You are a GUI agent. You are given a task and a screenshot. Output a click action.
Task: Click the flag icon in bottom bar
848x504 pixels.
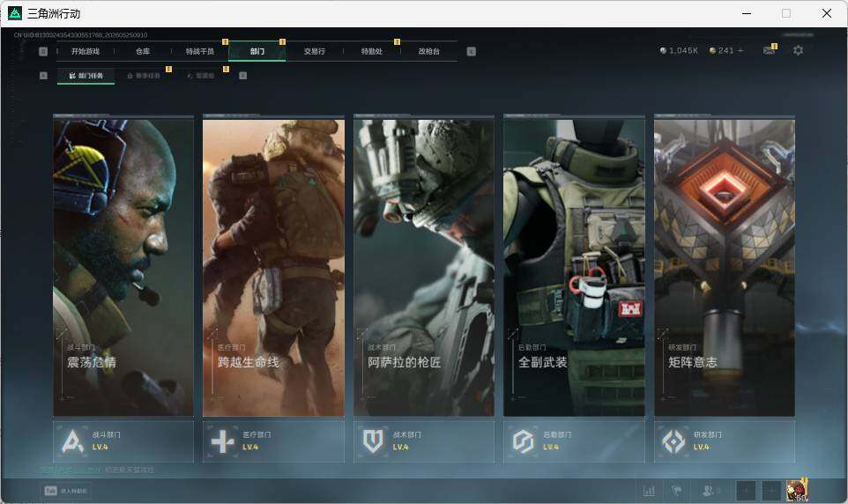pyautogui.click(x=677, y=491)
